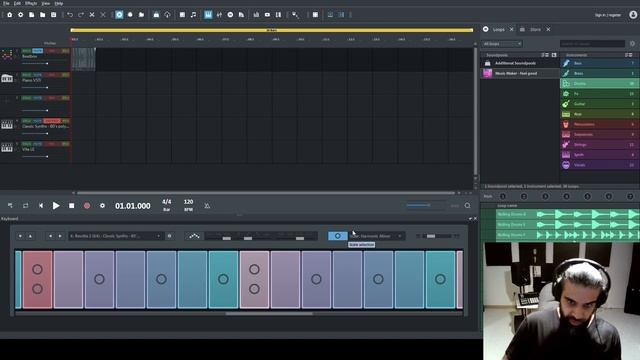Start playback with the Play button

click(56, 206)
